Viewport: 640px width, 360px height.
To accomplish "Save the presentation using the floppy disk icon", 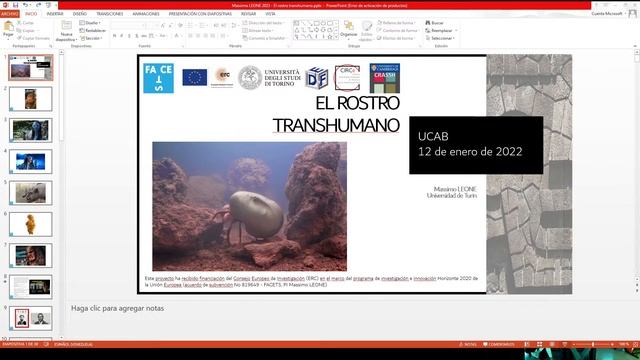I will (x=15, y=5).
